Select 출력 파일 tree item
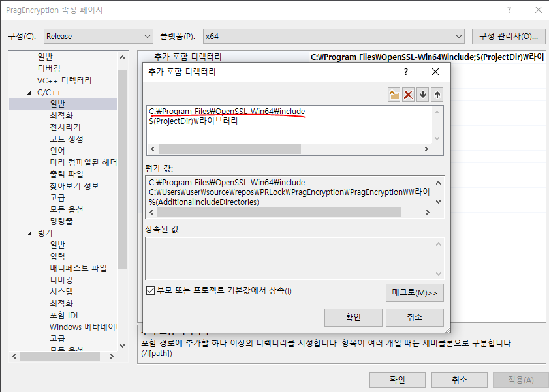549x392 pixels. 67,174
